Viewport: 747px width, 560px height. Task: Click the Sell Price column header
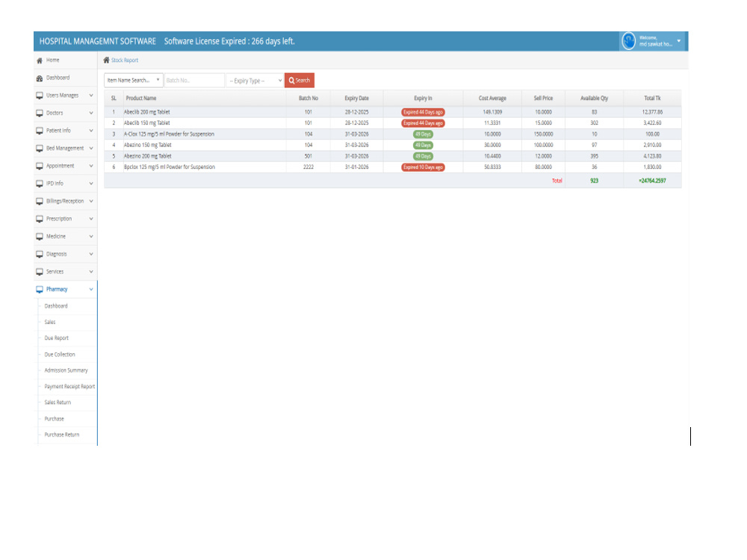point(543,99)
